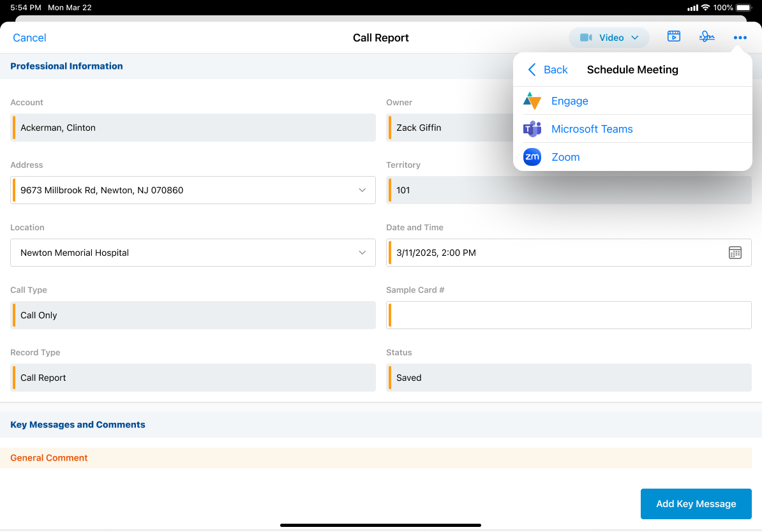Go Back from Schedule Meeting menu

[x=548, y=70]
